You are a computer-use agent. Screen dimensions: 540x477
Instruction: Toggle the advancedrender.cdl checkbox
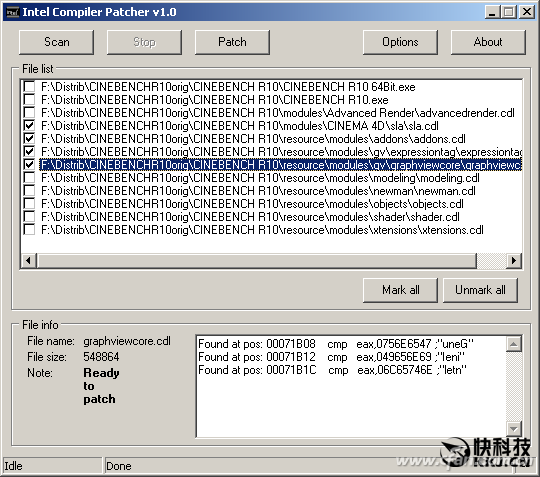pos(29,112)
